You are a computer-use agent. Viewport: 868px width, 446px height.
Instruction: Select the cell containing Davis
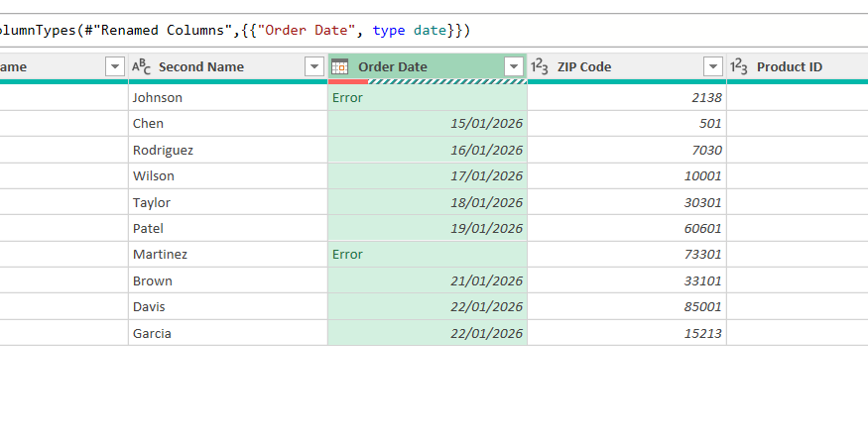click(x=228, y=306)
